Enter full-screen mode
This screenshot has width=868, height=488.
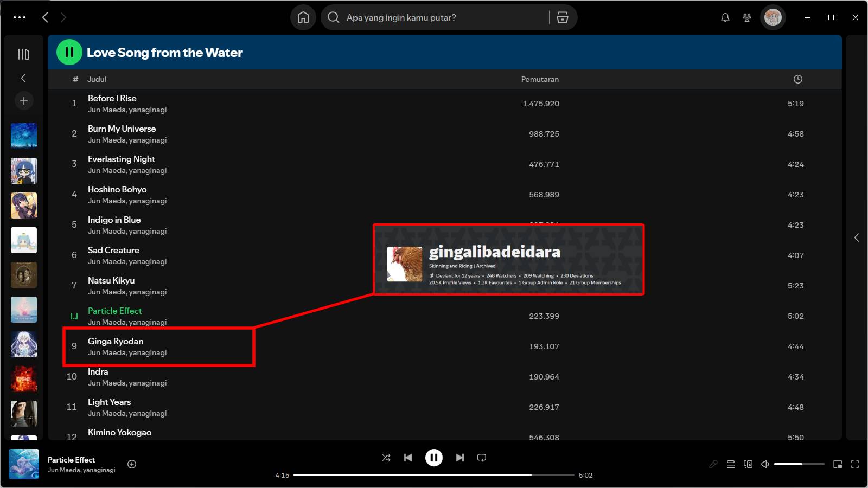(855, 464)
